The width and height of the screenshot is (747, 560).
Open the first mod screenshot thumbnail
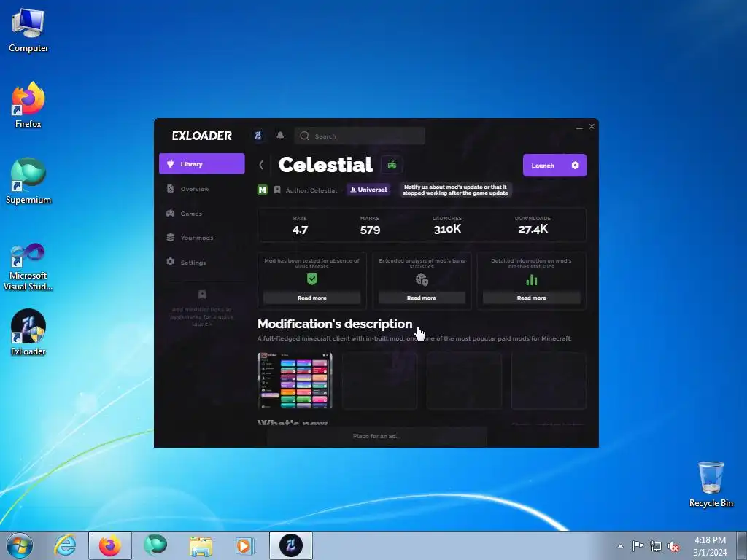coord(295,381)
